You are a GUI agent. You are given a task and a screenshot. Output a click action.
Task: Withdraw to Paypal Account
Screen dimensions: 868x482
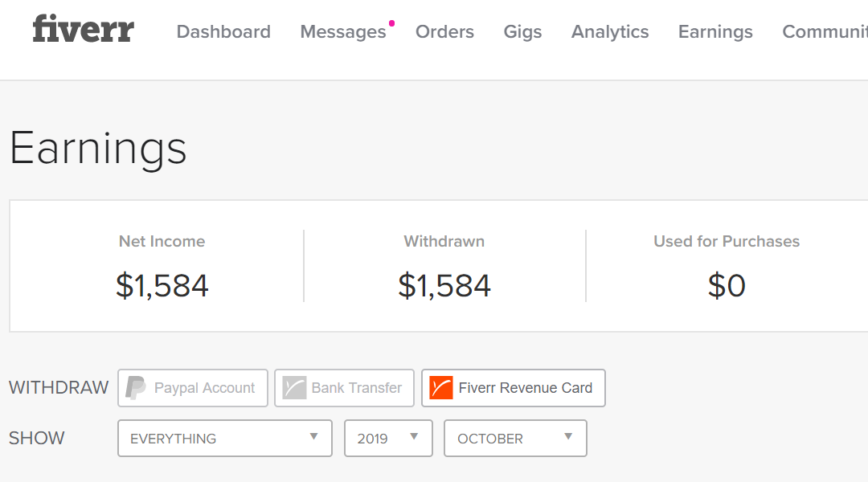click(x=193, y=388)
